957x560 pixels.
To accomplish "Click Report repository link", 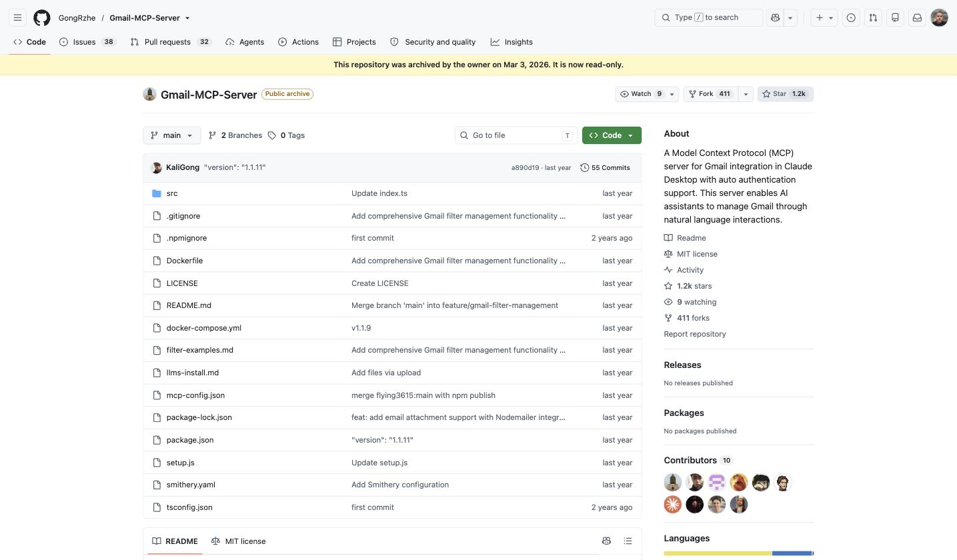I will pyautogui.click(x=695, y=334).
